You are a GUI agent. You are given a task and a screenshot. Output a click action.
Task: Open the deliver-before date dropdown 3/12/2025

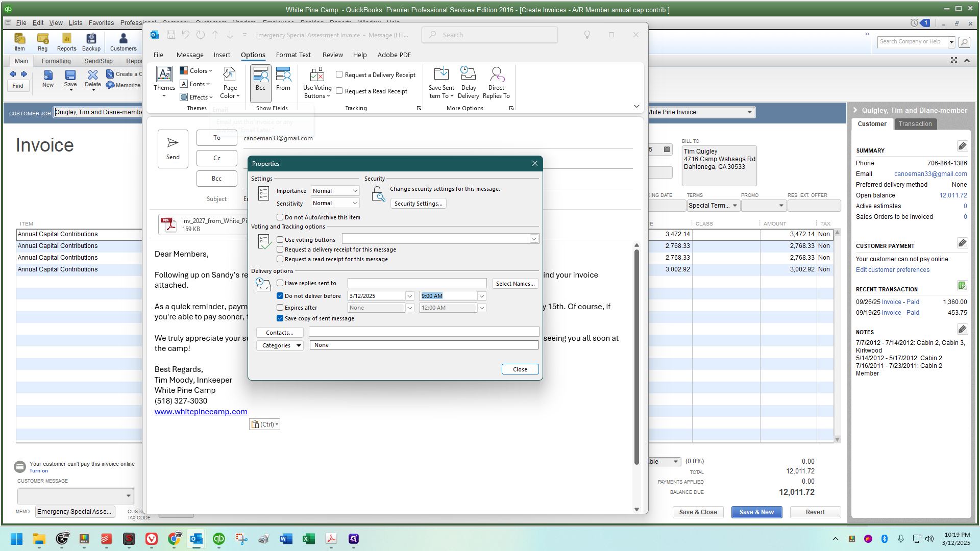409,296
